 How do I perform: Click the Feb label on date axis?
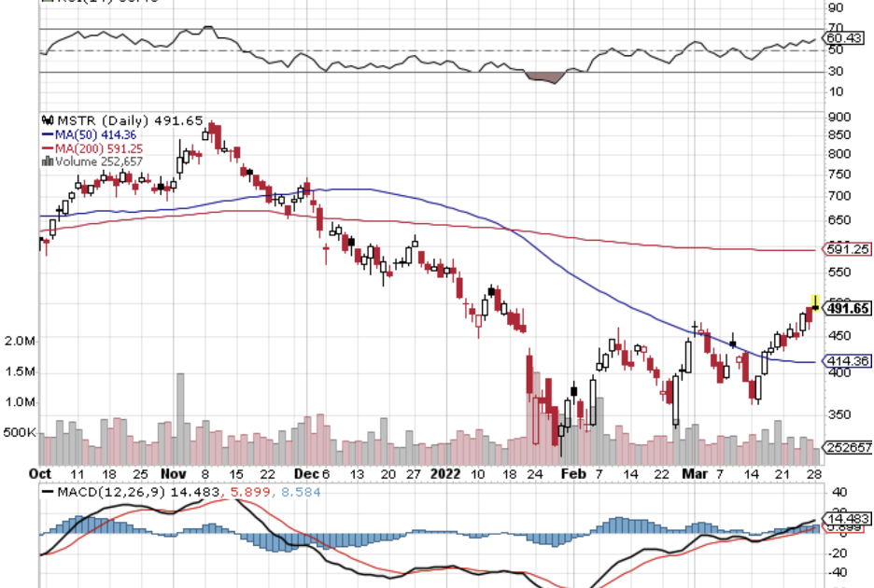[575, 472]
